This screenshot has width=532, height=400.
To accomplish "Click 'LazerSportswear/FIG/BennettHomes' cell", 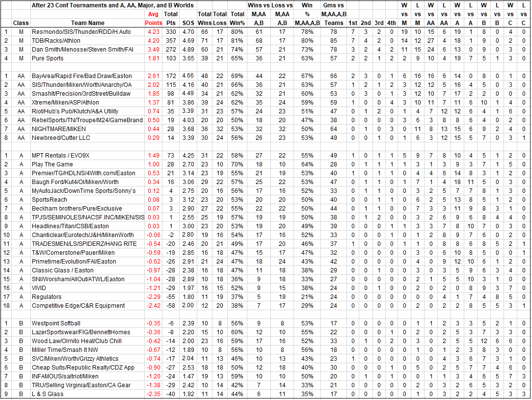I will (87, 332).
